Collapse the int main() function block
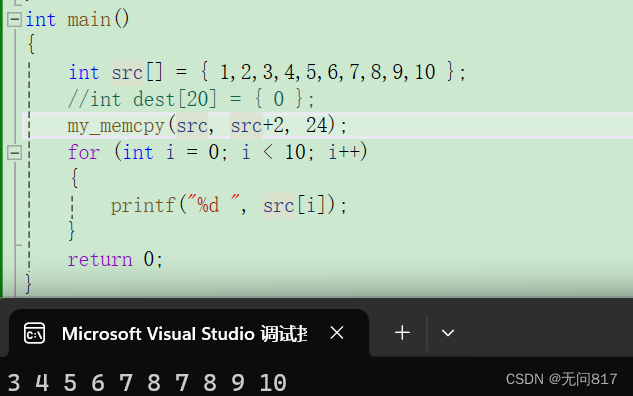Viewport: 633px width, 396px height. click(x=15, y=19)
